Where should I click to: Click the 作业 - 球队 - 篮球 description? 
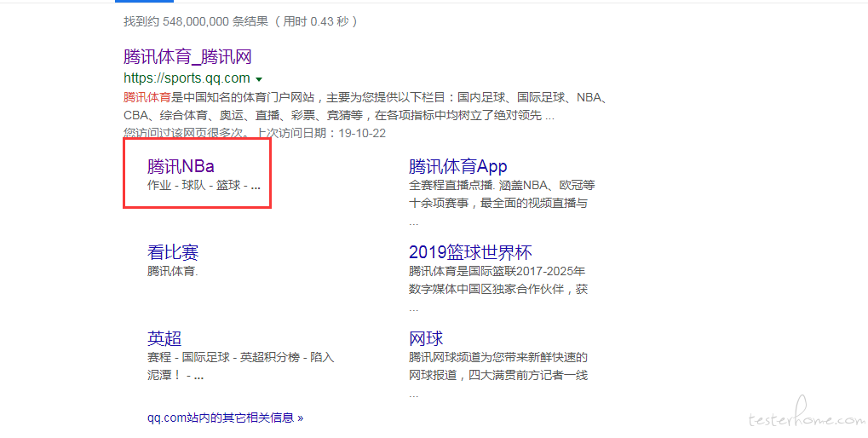(x=204, y=186)
